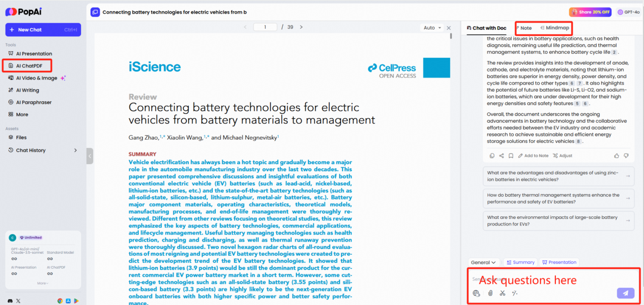Expand More in the usage panel
Viewport: 644px width, 305px height.
click(x=43, y=283)
